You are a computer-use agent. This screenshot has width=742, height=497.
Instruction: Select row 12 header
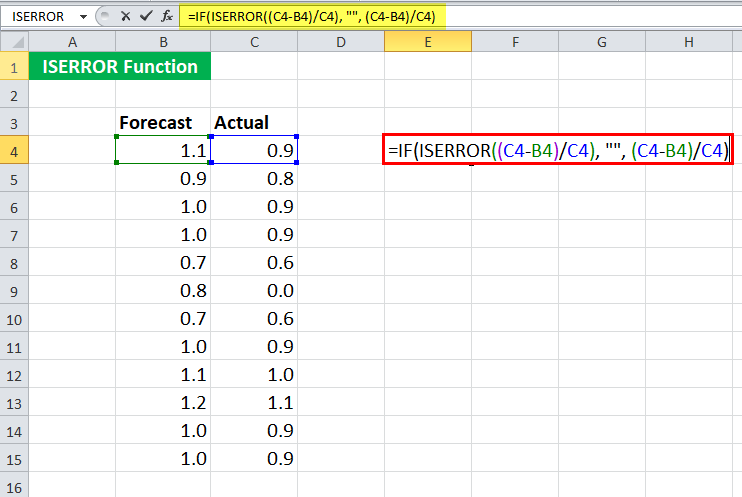click(x=14, y=375)
